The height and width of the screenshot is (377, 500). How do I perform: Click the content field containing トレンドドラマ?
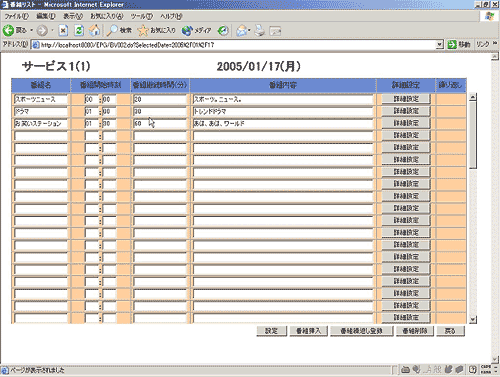coord(283,111)
